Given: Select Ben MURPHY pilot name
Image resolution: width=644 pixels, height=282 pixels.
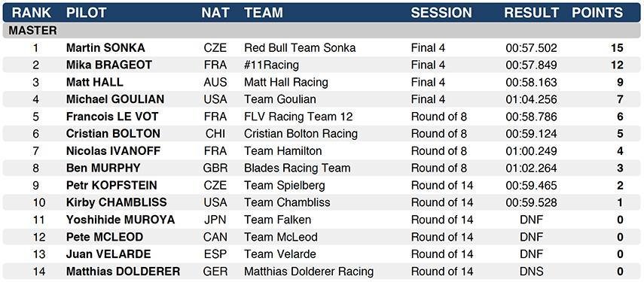Looking at the screenshot, I should tap(103, 168).
